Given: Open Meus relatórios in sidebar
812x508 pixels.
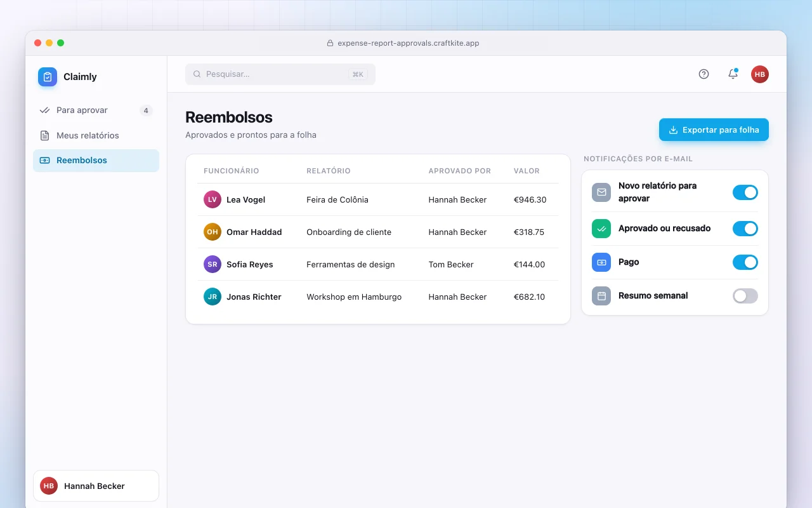Looking at the screenshot, I should 96,135.
